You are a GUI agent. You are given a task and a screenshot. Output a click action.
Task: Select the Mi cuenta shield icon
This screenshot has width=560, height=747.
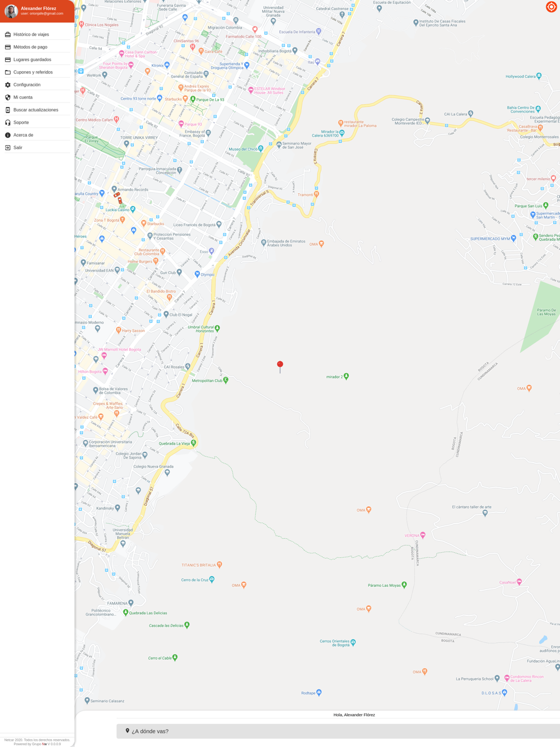[x=8, y=97]
